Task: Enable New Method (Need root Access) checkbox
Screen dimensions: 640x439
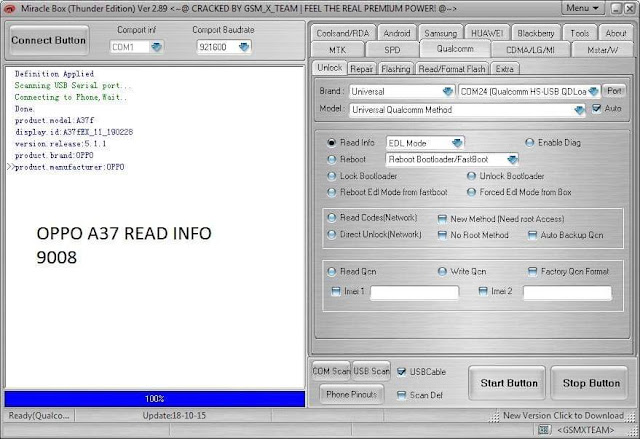Action: click(x=442, y=219)
